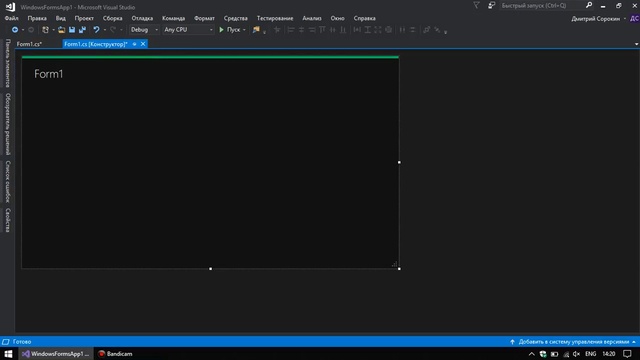Click the Open File folder icon
The width and height of the screenshot is (640, 360).
tap(61, 30)
